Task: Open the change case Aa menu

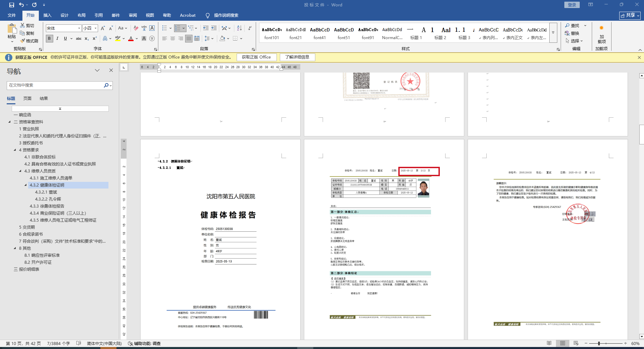Action: [122, 28]
